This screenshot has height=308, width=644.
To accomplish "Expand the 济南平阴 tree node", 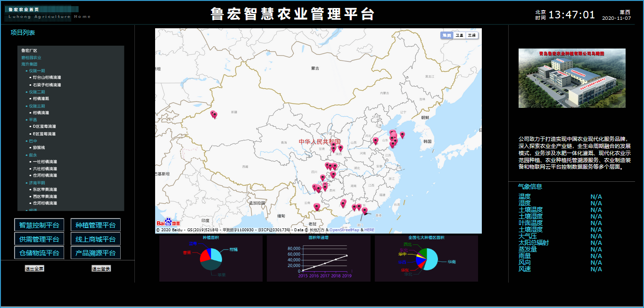I will tap(37, 183).
